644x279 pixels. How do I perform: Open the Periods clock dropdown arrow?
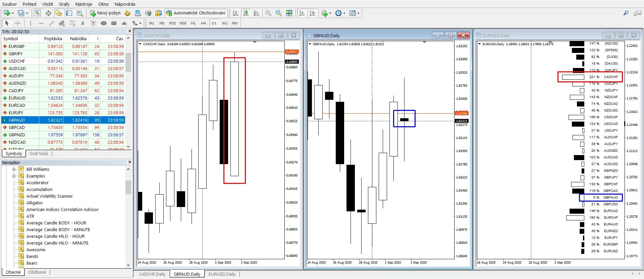344,13
